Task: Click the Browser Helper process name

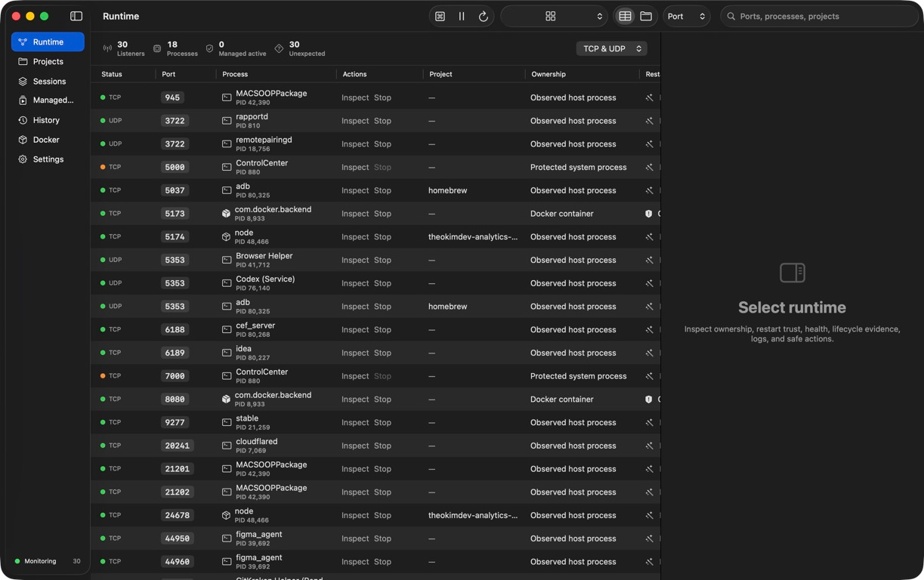Action: 264,256
